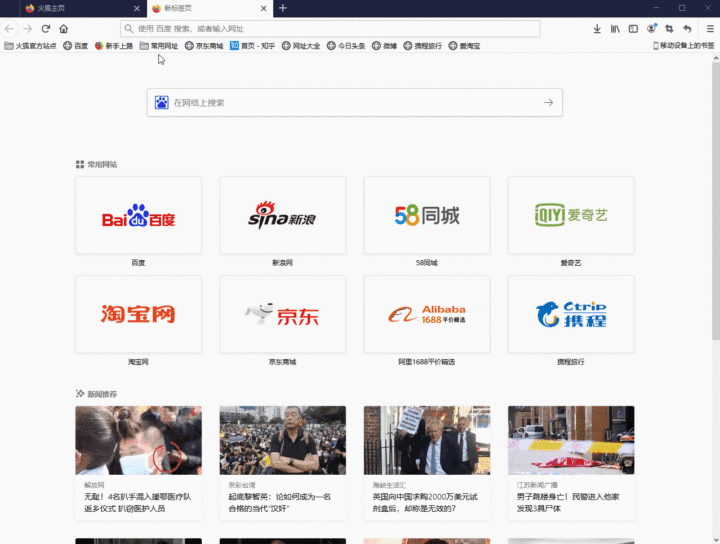The height and width of the screenshot is (544, 720).
Task: Open the library icon
Action: click(x=615, y=29)
